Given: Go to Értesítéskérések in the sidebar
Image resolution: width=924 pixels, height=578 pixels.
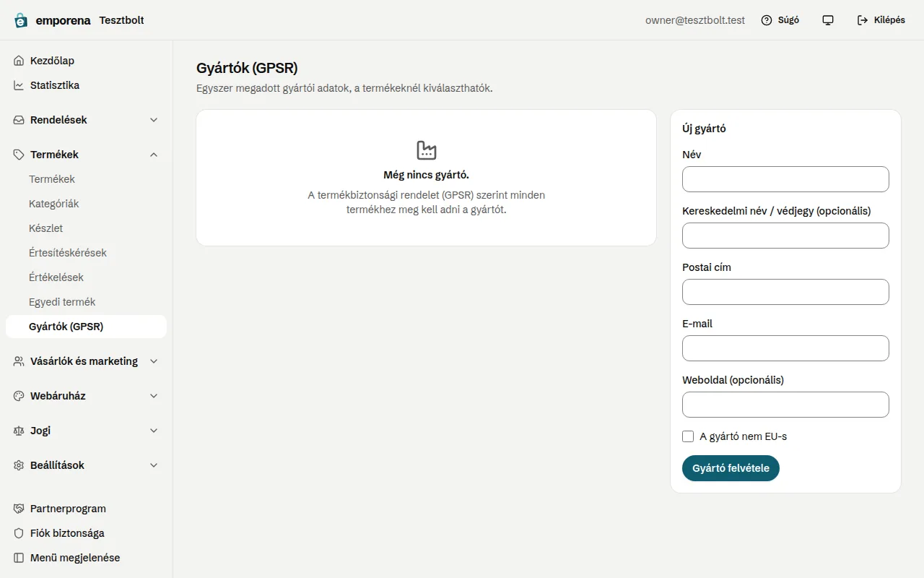Looking at the screenshot, I should 86,253.
